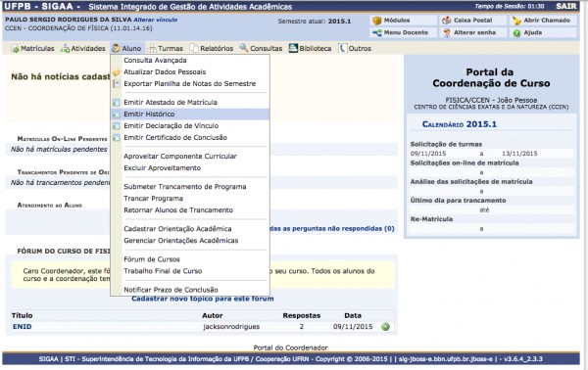
Task: Open the Consultas menu
Action: [x=261, y=49]
